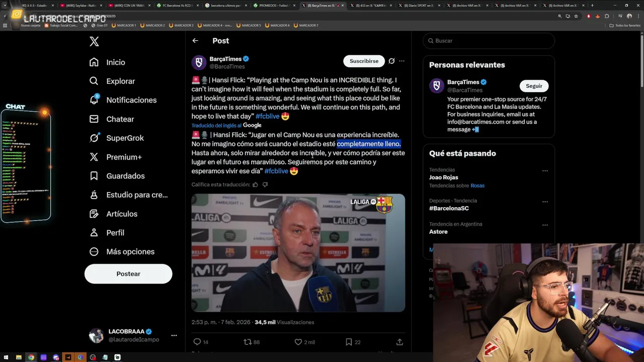644x362 pixels.
Task: Open Astore trend in Argentina
Action: 438,232
